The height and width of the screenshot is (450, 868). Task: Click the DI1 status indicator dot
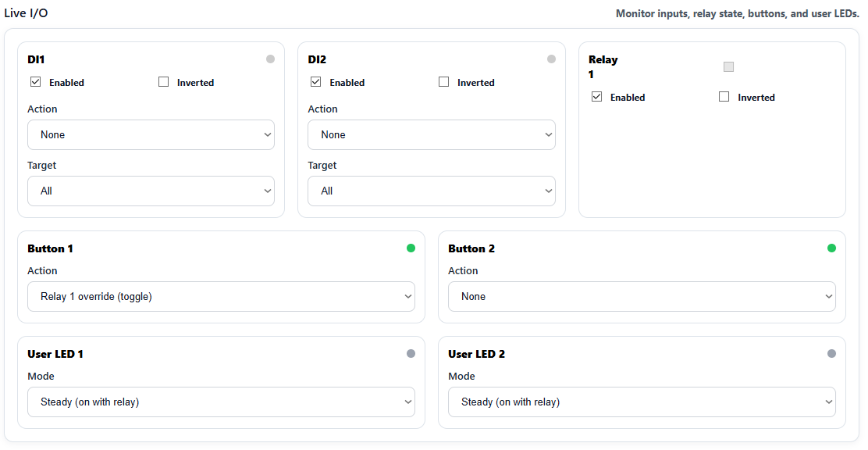tap(270, 59)
